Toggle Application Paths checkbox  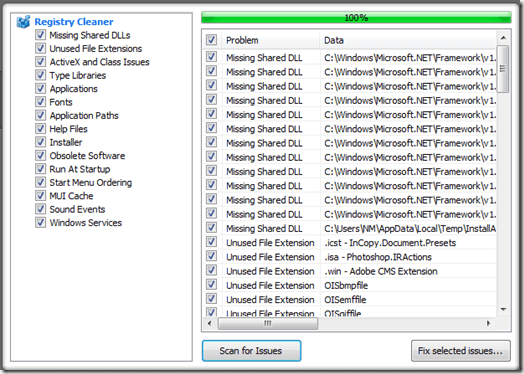click(x=40, y=115)
